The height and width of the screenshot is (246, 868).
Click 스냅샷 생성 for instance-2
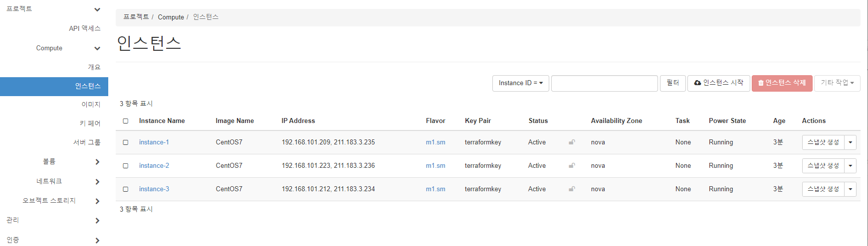point(823,166)
